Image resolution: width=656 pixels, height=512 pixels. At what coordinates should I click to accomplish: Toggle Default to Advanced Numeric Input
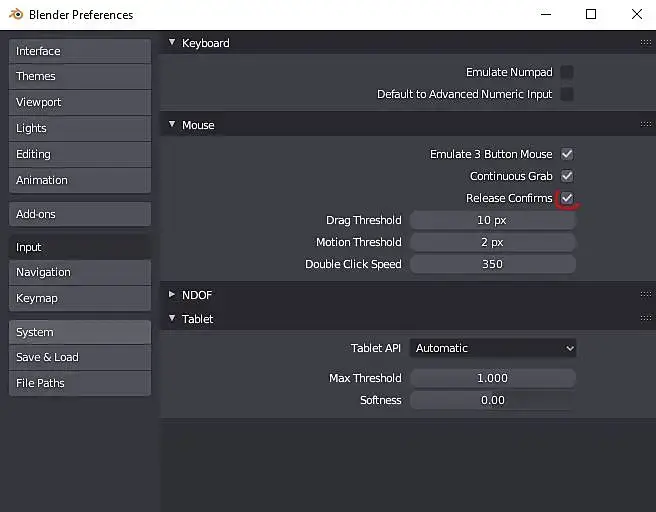tap(567, 94)
